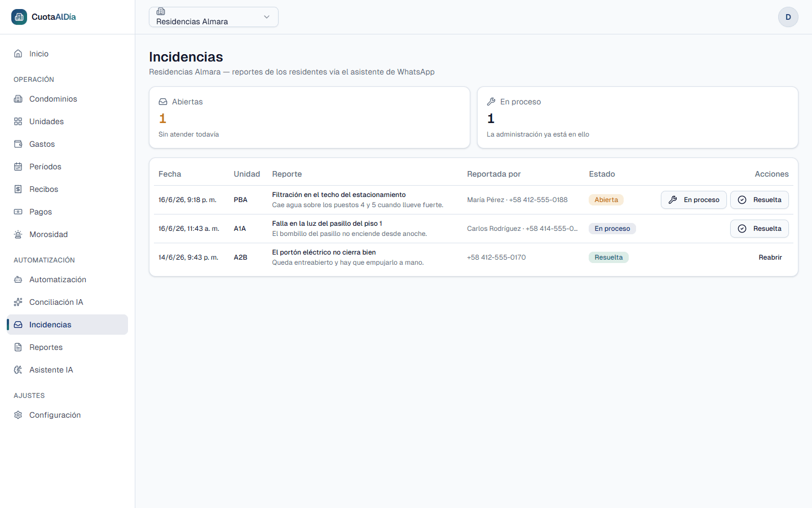Click reporter María Pérez phone text
Image resolution: width=812 pixels, height=508 pixels.
click(x=517, y=200)
